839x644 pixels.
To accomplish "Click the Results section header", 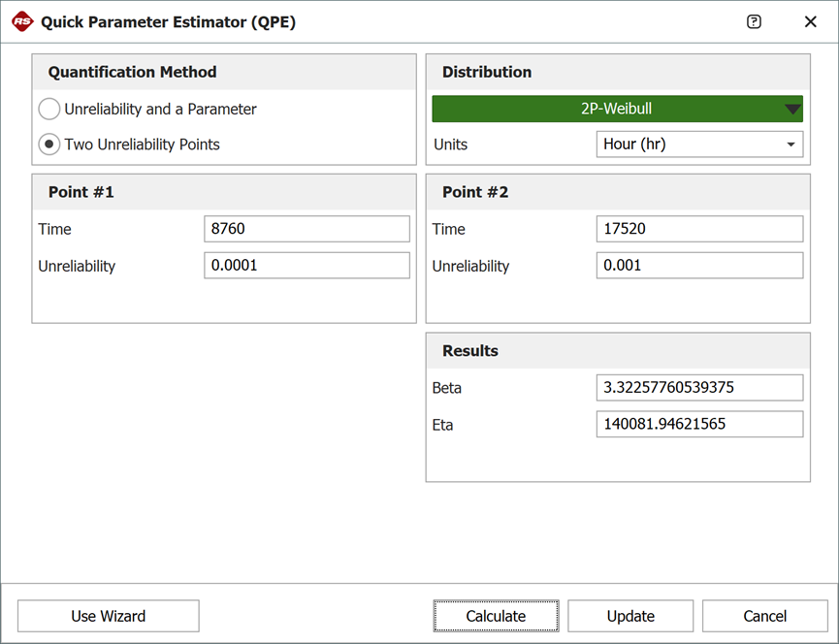I will 470,351.
